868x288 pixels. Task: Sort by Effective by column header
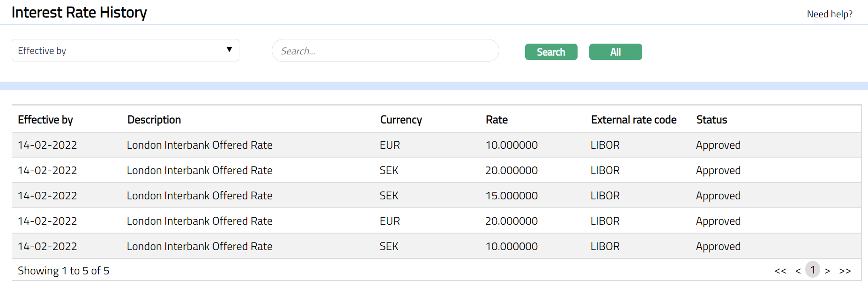pos(45,120)
